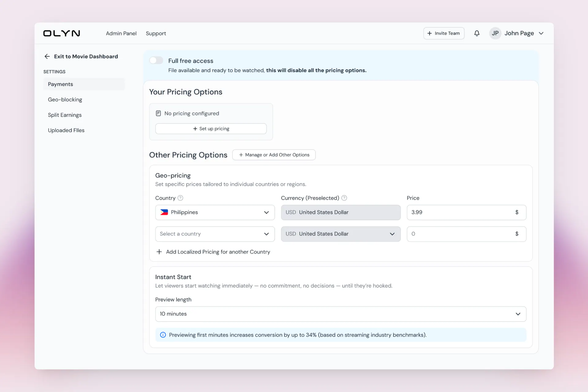Select Payments in settings sidebar
Image resolution: width=588 pixels, height=392 pixels.
pyautogui.click(x=84, y=84)
